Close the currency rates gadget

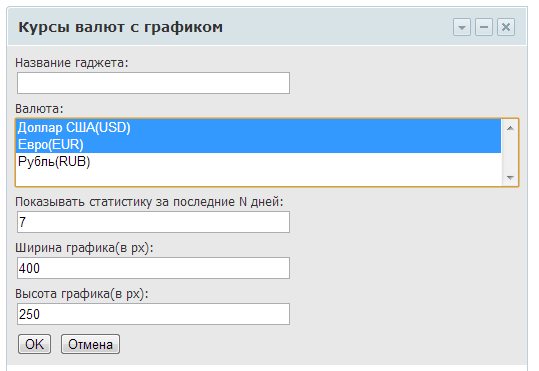pos(506,27)
